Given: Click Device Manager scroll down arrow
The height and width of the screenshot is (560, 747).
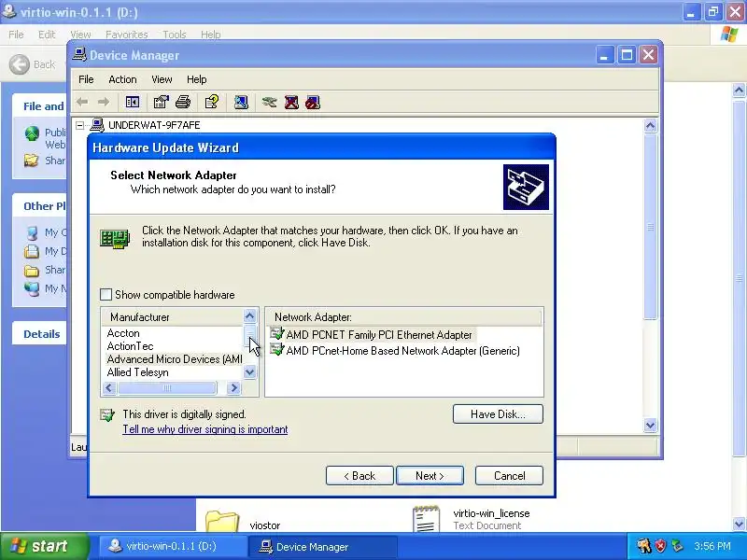Looking at the screenshot, I should (650, 425).
